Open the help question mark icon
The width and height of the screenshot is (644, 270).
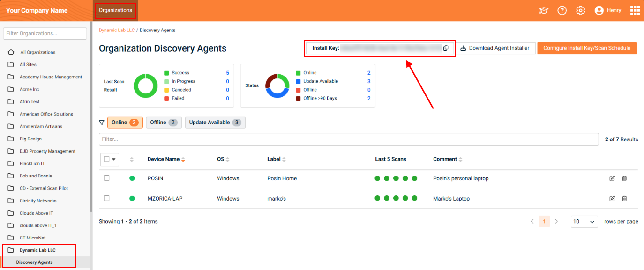[x=562, y=10]
